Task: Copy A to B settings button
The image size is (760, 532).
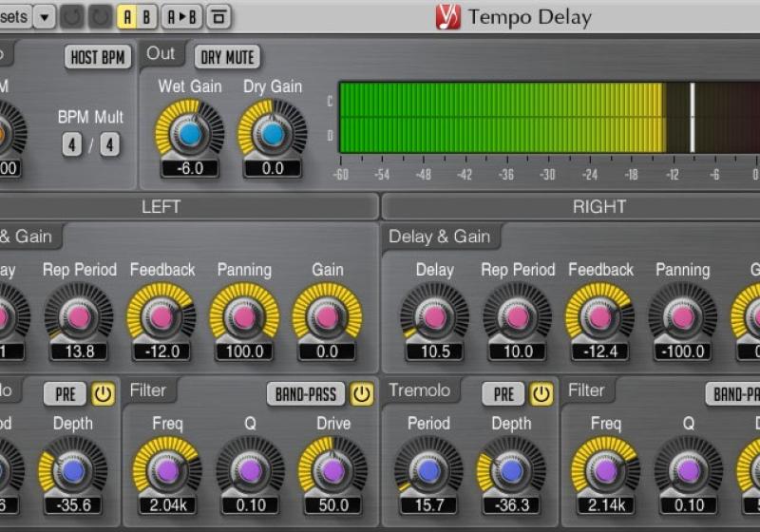Action: point(181,17)
